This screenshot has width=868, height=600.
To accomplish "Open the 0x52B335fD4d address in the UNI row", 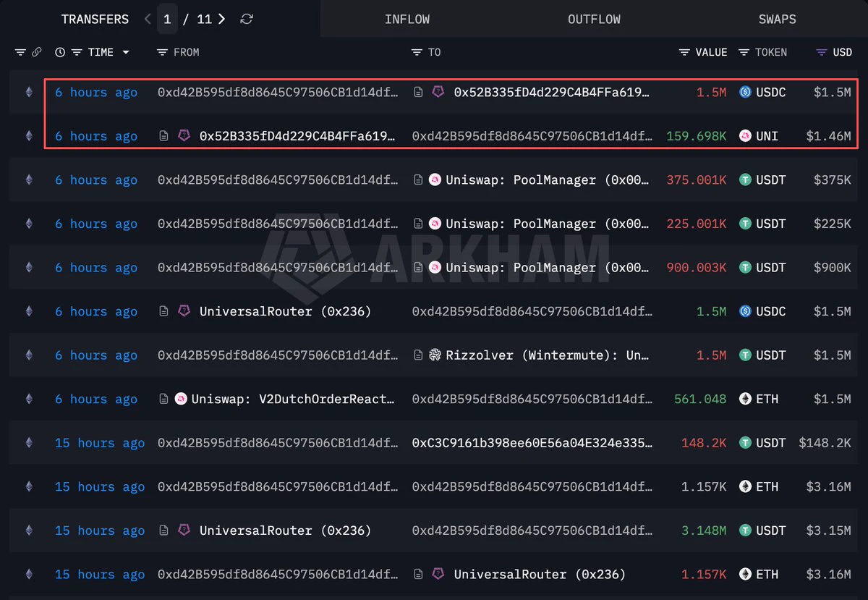I will [297, 136].
